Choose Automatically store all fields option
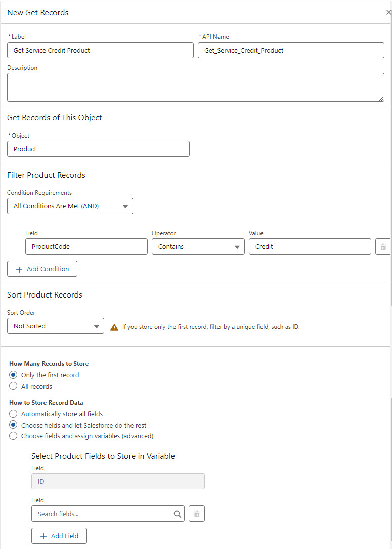 14,414
